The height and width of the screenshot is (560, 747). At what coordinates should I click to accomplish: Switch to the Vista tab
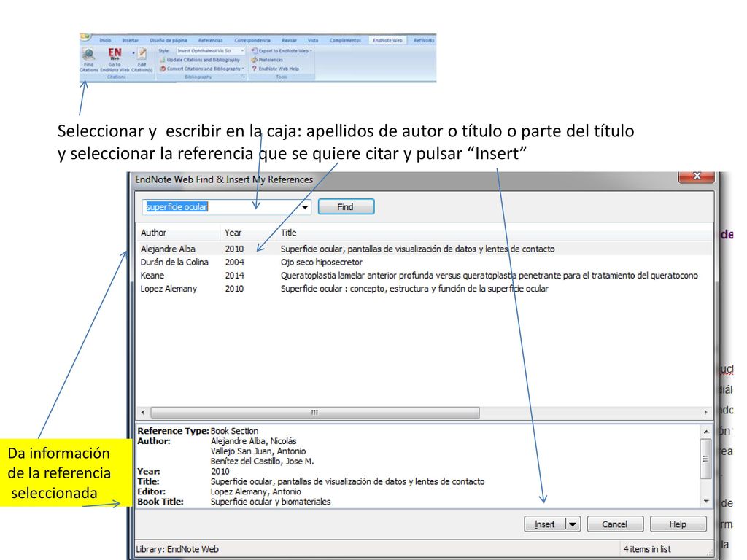click(312, 41)
